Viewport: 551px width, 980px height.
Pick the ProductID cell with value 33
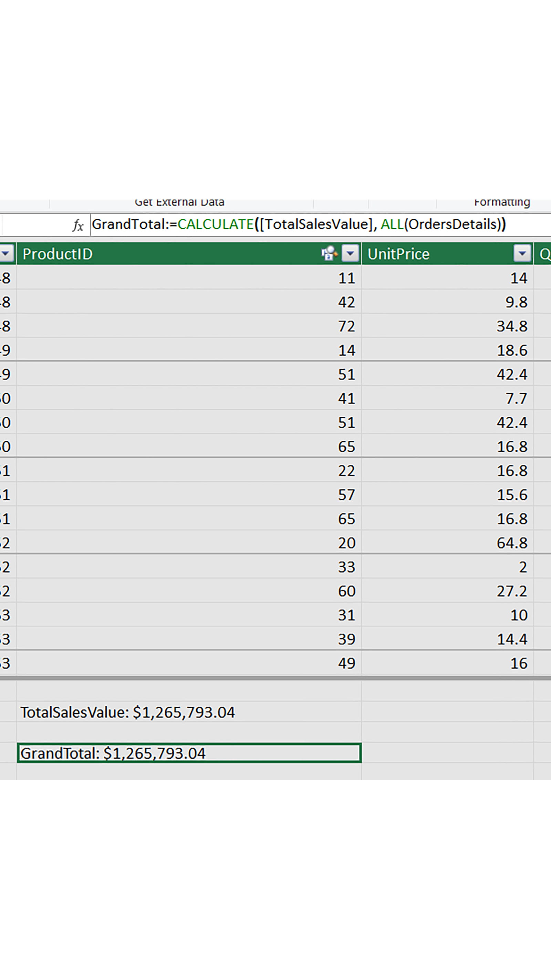click(189, 567)
